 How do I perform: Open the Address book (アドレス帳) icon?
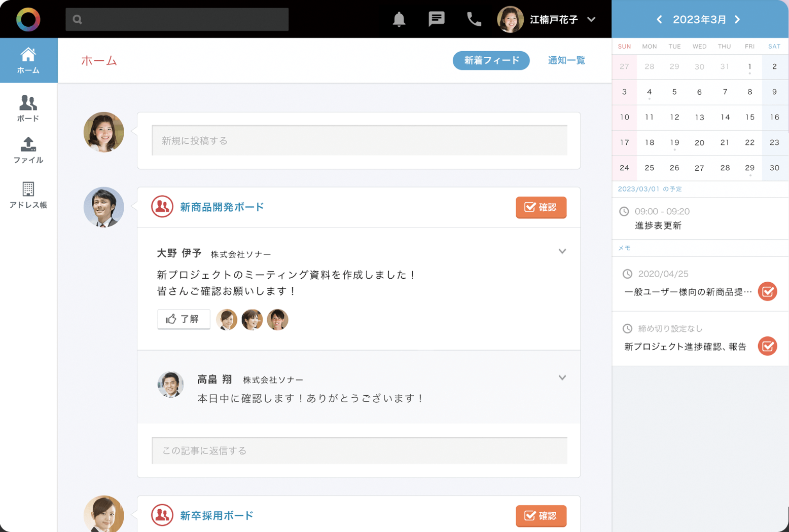pos(28,195)
